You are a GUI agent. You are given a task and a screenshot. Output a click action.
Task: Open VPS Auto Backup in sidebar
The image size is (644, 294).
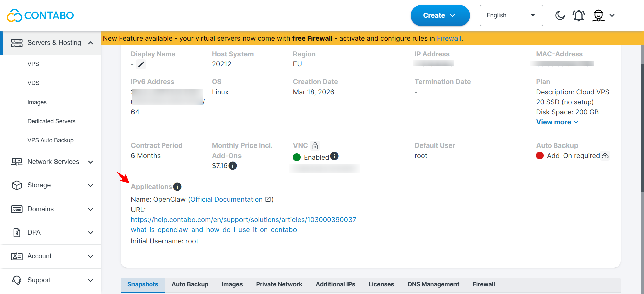click(x=50, y=140)
